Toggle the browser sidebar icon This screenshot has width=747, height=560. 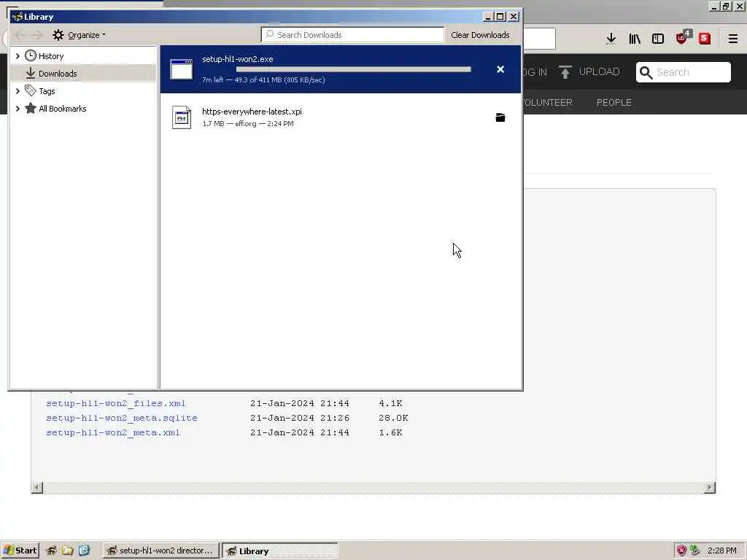pos(658,39)
